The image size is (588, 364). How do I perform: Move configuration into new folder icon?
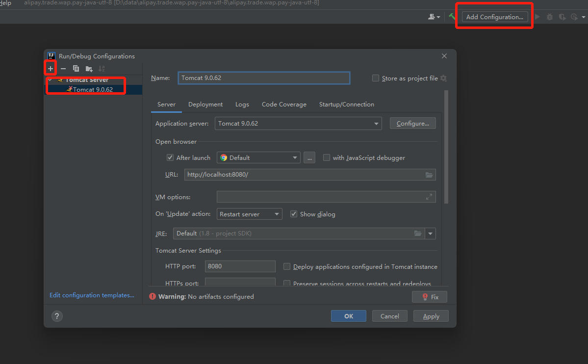point(89,69)
